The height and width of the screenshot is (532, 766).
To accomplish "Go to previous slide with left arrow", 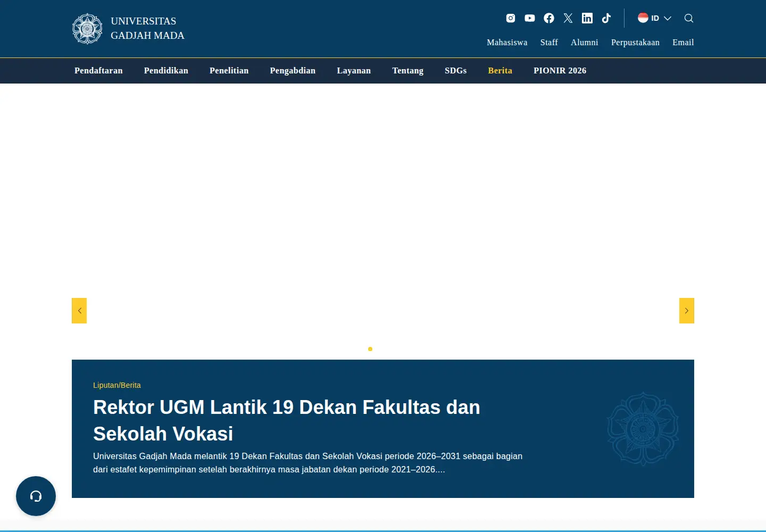I will coord(79,311).
